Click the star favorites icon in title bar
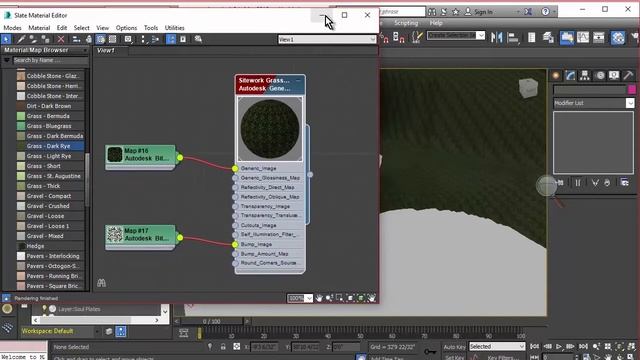 [x=456, y=12]
